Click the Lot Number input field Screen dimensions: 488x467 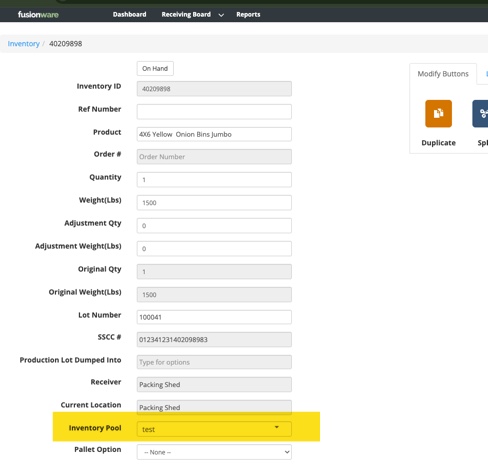214,317
